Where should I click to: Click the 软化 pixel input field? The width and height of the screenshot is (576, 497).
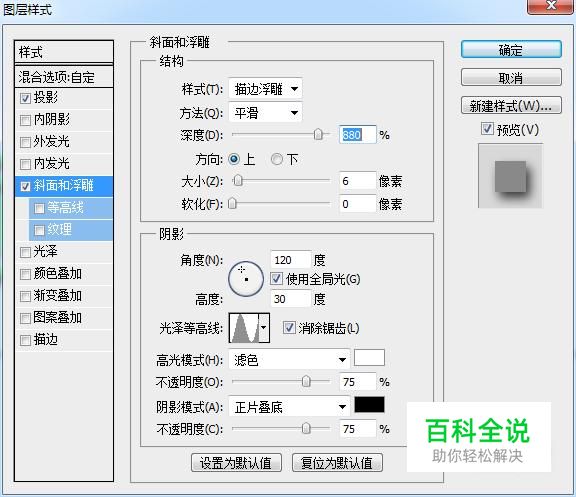[x=357, y=204]
